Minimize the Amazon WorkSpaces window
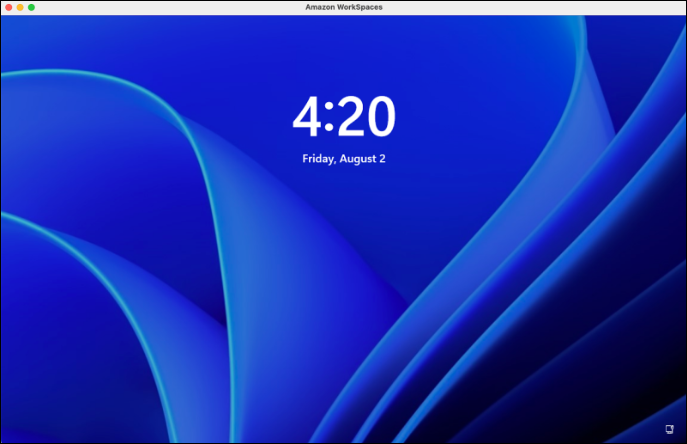The height and width of the screenshot is (444, 687). [20, 7]
